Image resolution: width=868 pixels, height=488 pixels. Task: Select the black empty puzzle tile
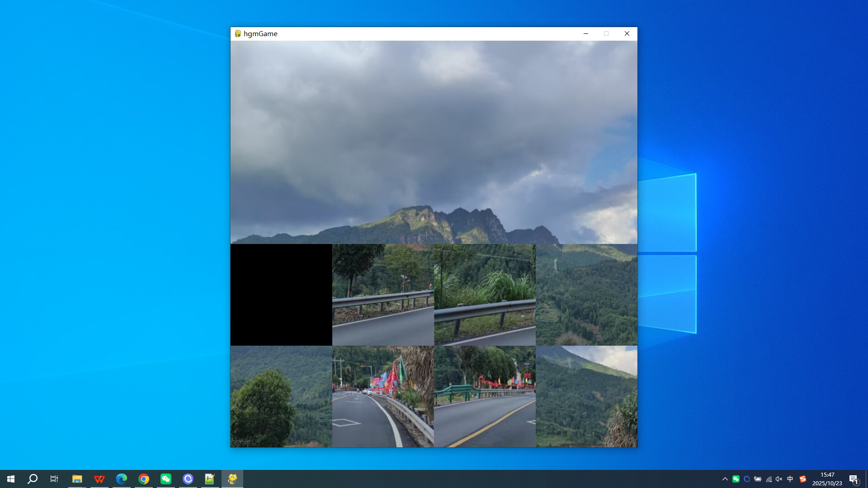[x=281, y=295]
